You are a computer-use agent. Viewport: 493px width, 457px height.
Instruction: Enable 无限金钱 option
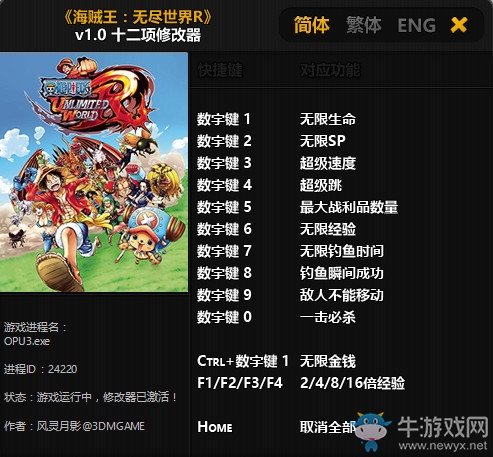click(x=327, y=361)
